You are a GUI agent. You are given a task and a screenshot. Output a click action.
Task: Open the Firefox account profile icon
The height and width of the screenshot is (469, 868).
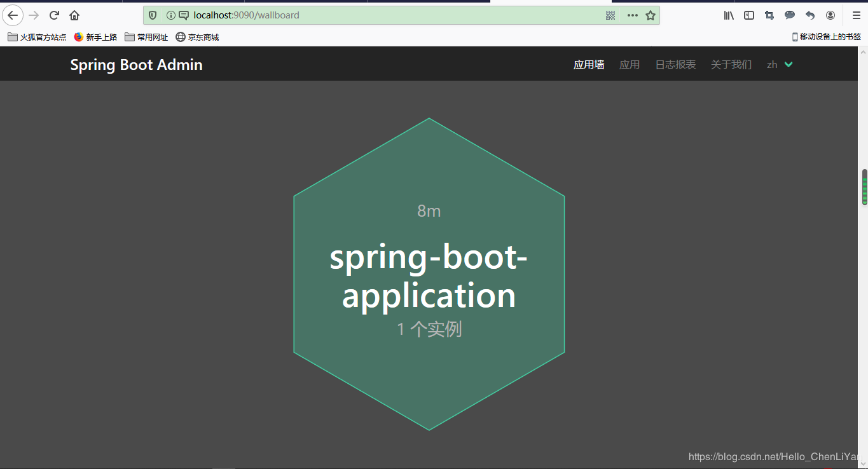point(830,15)
